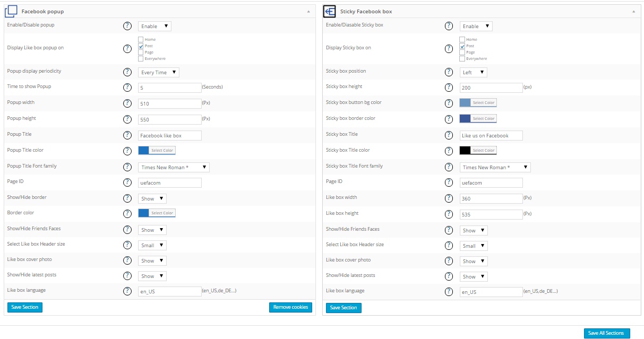This screenshot has width=644, height=339.
Task: Click the Popup width input field
Action: tap(169, 104)
